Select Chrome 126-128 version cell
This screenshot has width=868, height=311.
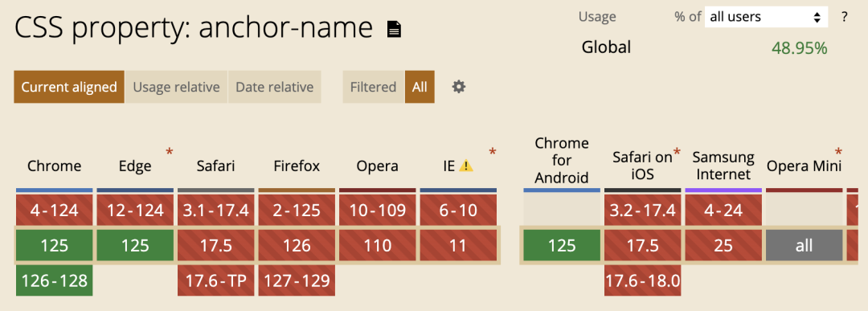tap(55, 280)
